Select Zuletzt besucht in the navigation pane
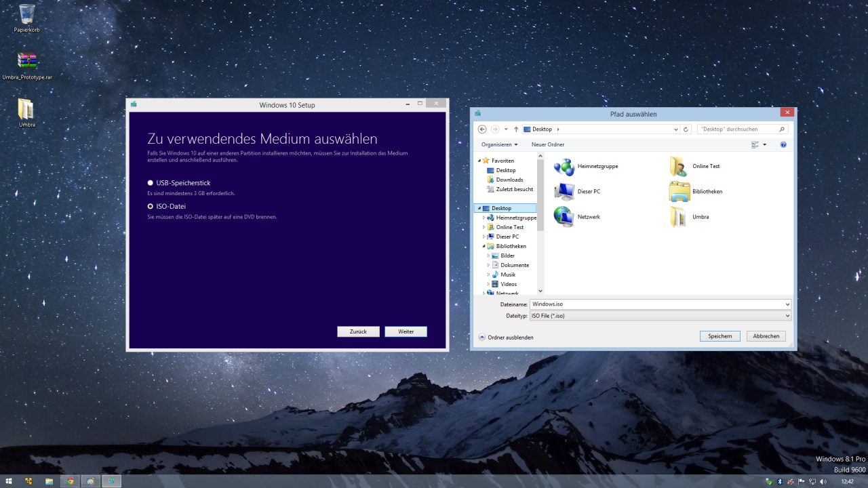Screen dimensions: 868x488 click(x=510, y=189)
